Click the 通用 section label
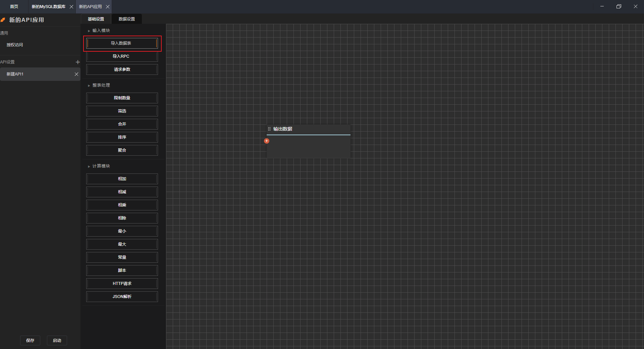This screenshot has height=349, width=644. pos(4,33)
